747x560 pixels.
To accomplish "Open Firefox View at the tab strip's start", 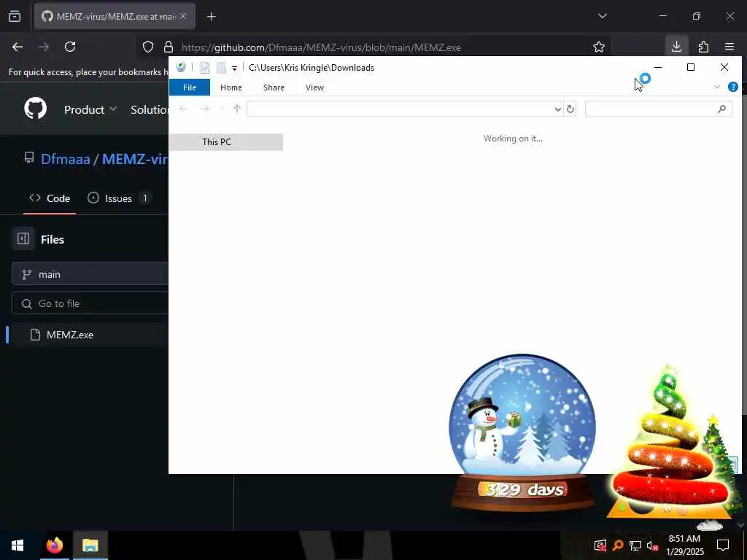I will coord(15,17).
